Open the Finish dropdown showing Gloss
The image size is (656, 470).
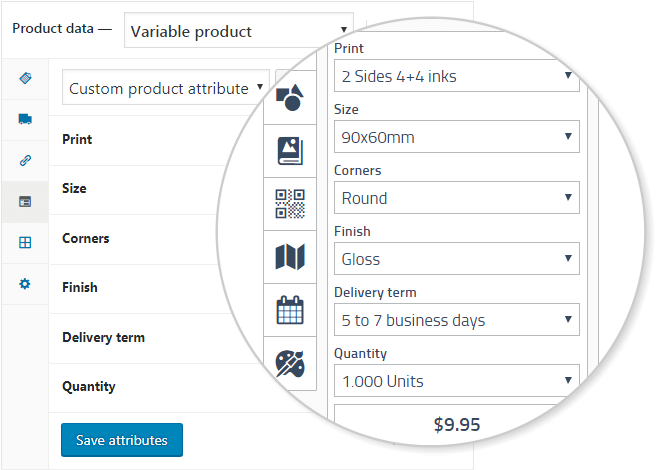pyautogui.click(x=457, y=259)
